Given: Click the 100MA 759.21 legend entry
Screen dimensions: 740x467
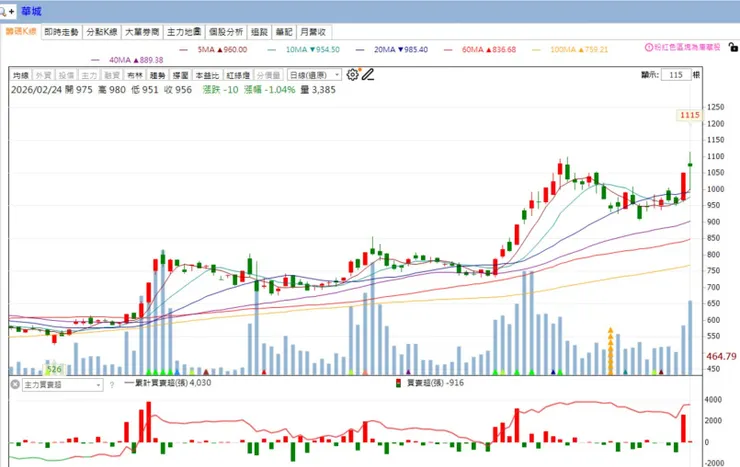Looking at the screenshot, I should pos(570,50).
